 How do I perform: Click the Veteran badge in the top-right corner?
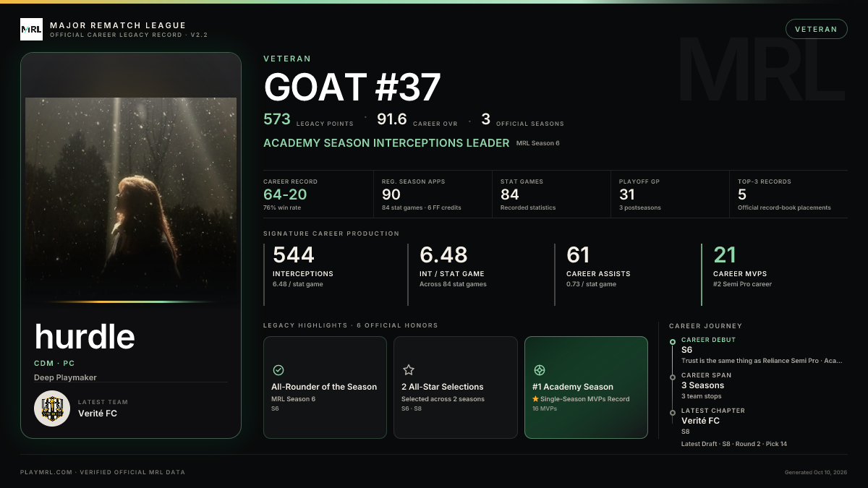click(x=816, y=29)
